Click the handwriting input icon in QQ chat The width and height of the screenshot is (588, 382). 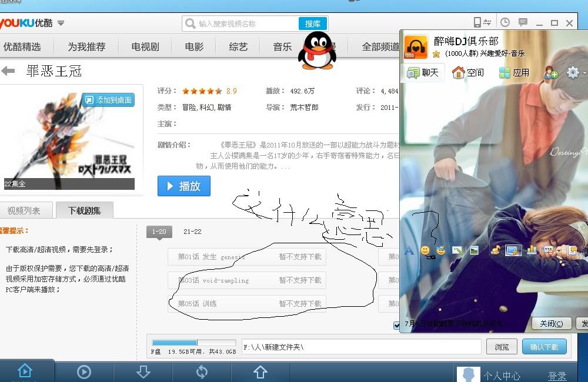pyautogui.click(x=458, y=250)
